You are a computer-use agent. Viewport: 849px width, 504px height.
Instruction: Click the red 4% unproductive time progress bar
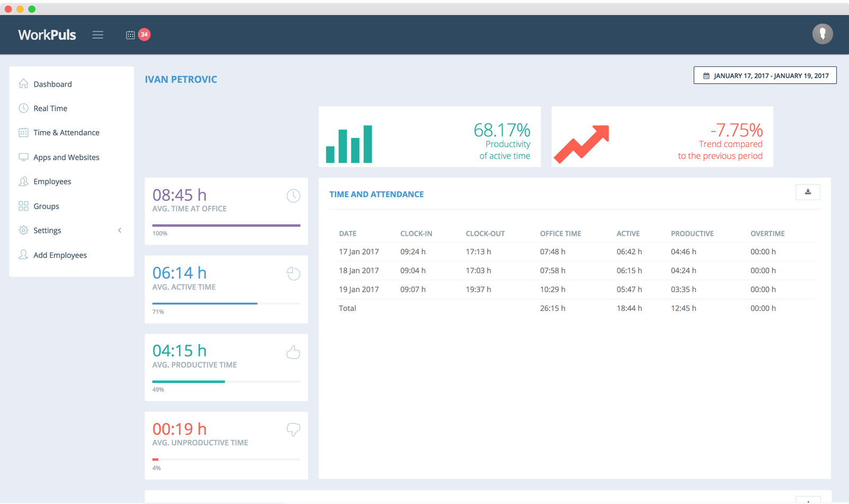point(155,459)
